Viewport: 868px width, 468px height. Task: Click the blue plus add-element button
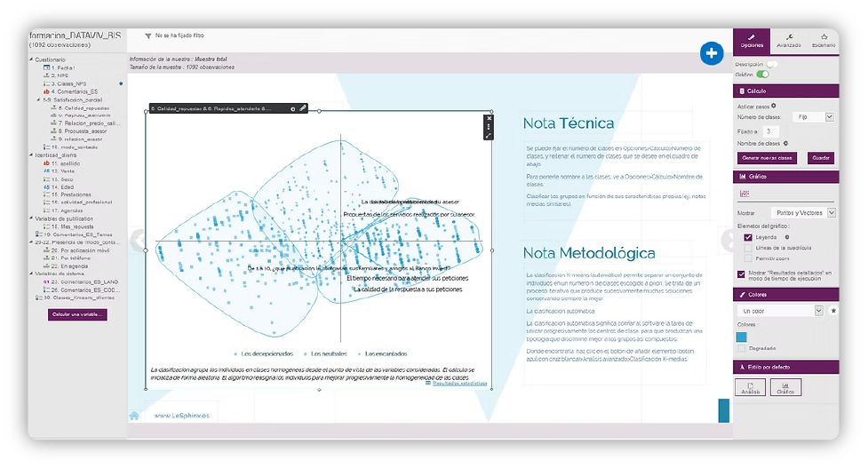coord(711,53)
